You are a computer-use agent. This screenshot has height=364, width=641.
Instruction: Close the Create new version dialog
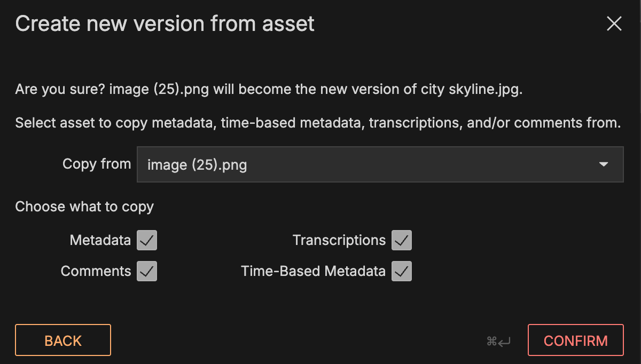[614, 23]
